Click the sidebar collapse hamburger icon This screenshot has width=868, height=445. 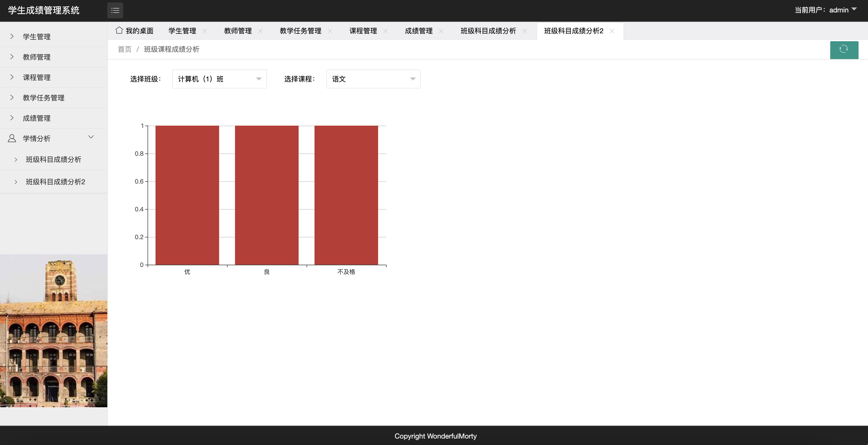(x=115, y=10)
